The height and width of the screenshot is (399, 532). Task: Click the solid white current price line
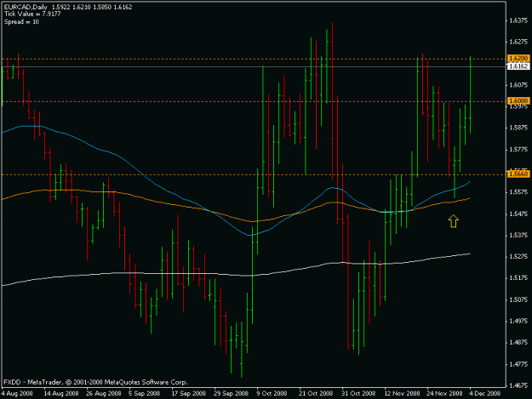coord(254,66)
